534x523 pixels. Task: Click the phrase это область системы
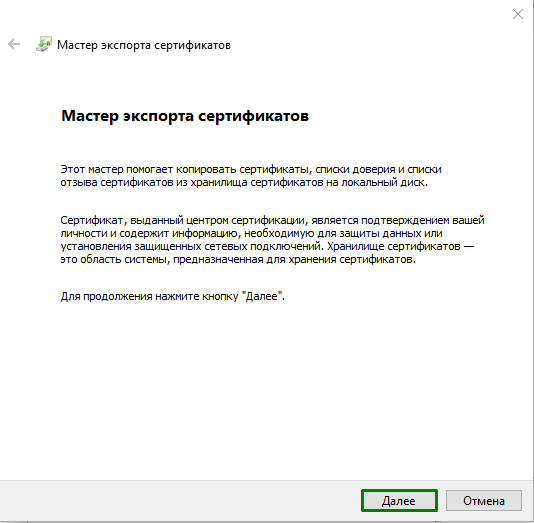coord(114,259)
